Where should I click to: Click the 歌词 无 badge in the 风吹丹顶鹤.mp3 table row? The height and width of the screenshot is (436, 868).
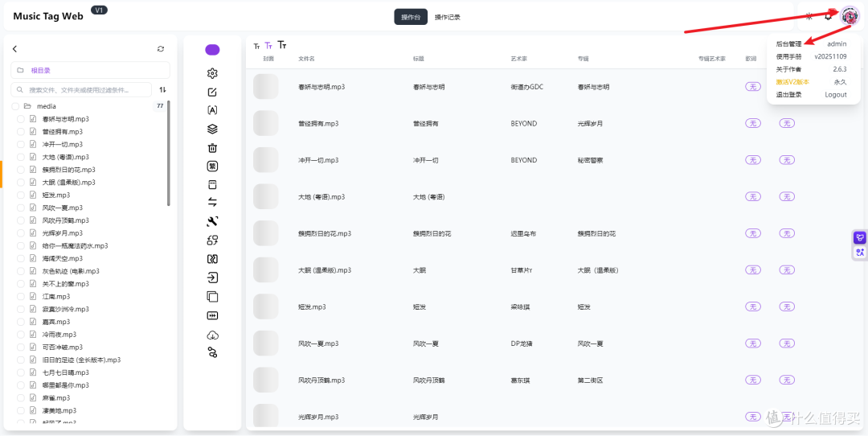(x=753, y=380)
